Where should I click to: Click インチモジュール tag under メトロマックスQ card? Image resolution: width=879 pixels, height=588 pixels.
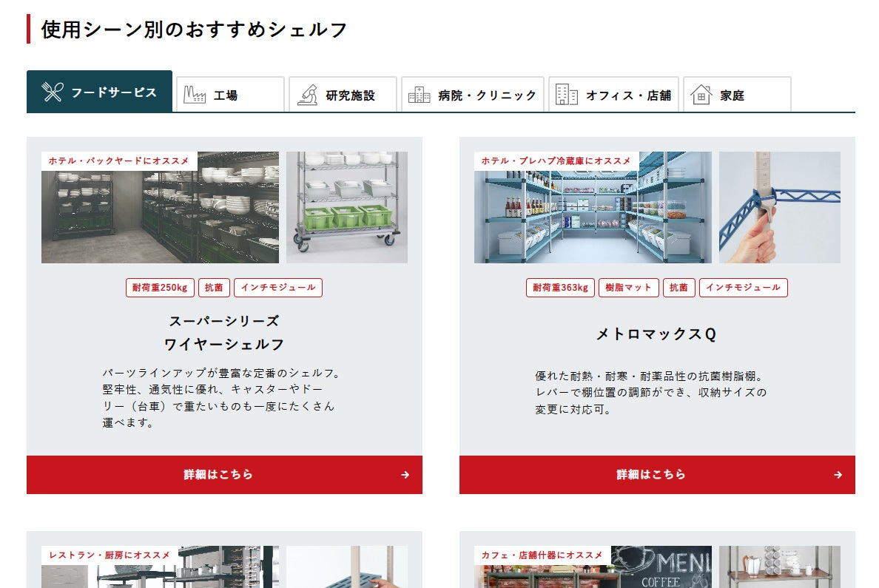click(744, 288)
